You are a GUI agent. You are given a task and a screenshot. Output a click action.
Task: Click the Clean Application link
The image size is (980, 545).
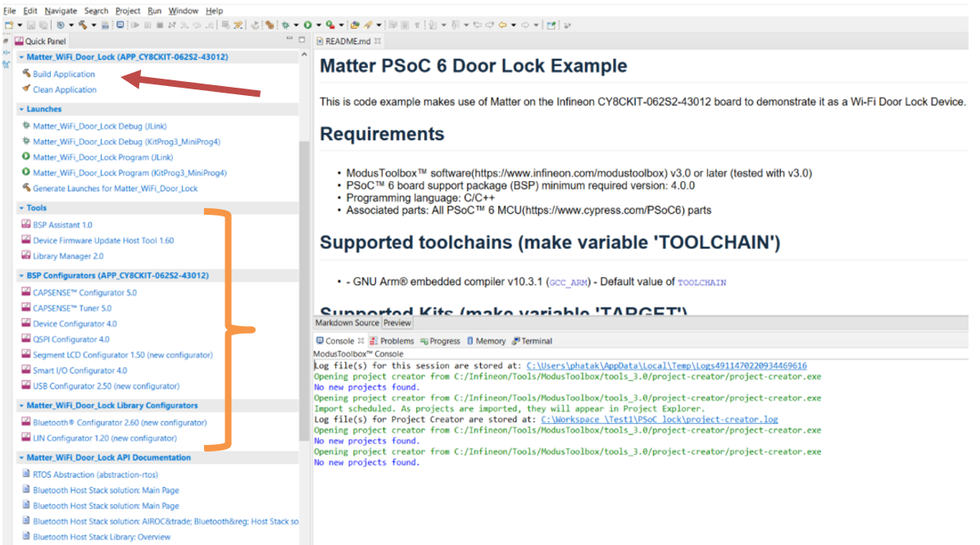click(x=65, y=89)
